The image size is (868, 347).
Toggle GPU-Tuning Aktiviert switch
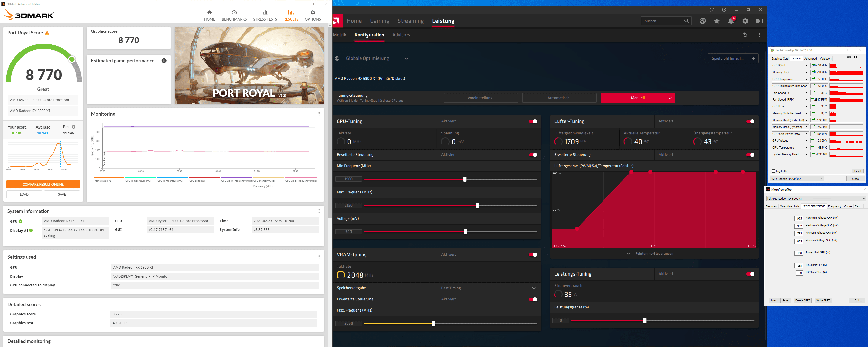coord(533,121)
